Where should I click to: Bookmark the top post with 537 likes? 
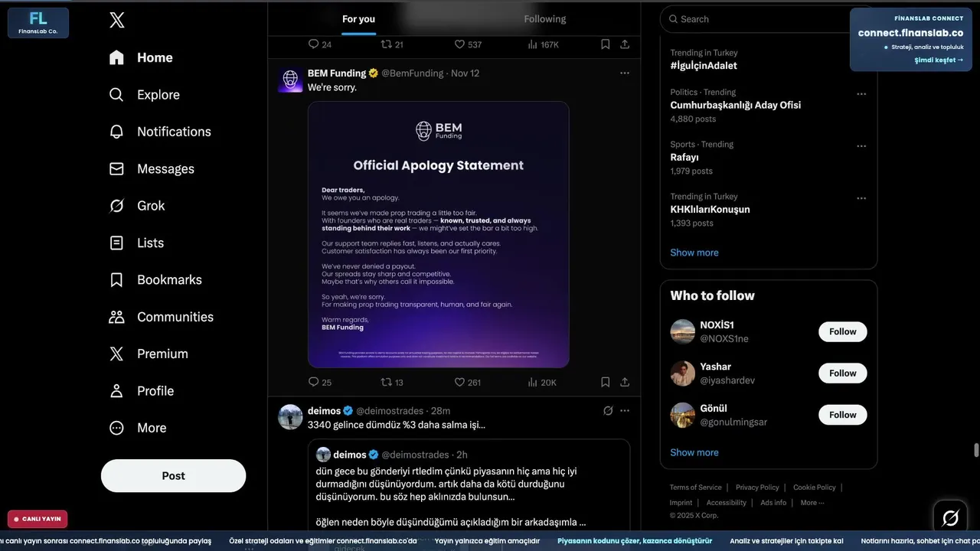pyautogui.click(x=605, y=44)
